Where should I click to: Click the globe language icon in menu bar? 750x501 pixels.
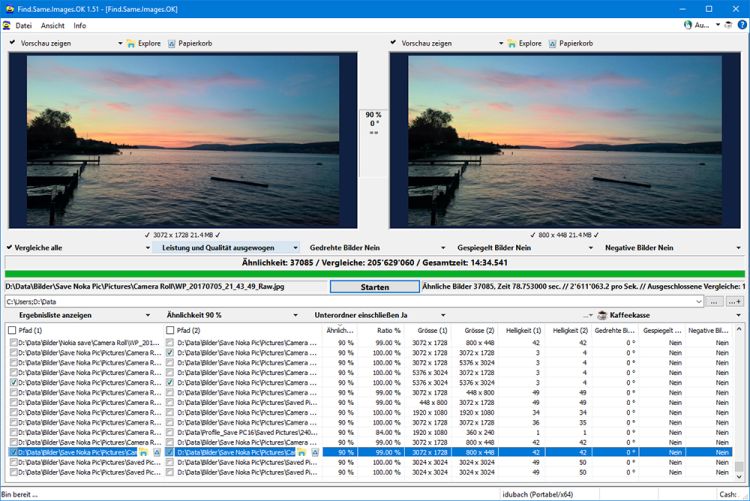688,25
